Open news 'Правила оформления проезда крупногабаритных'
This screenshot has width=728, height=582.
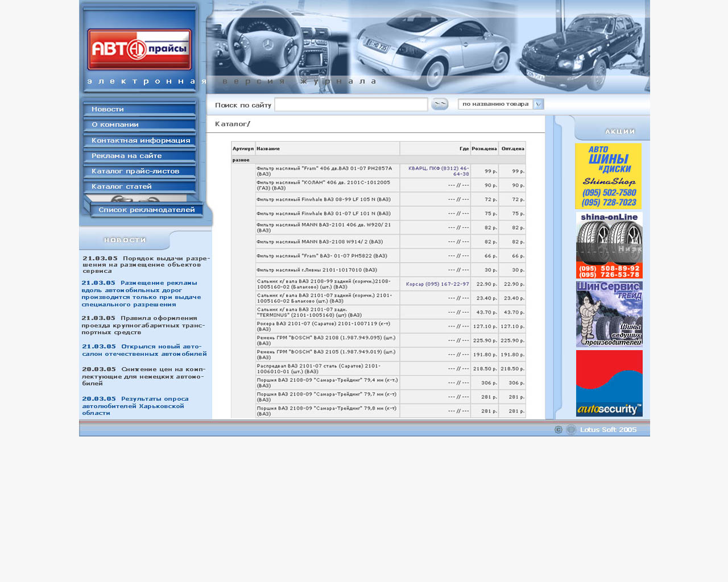pos(143,325)
